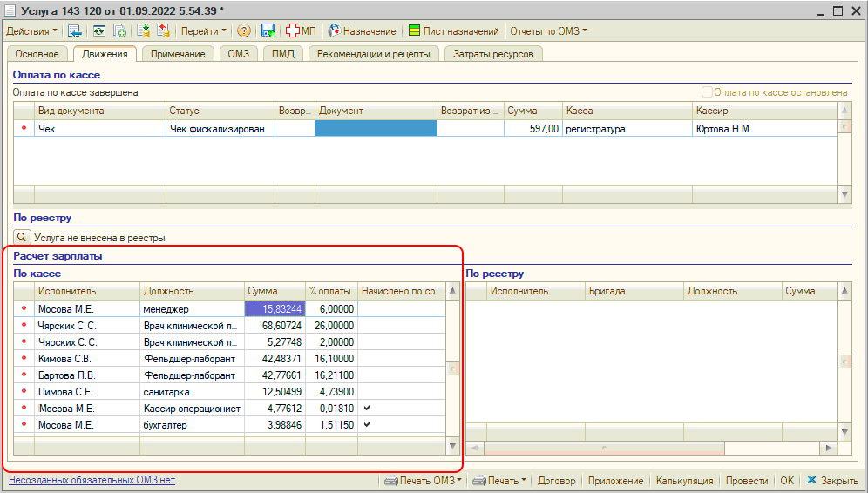Click the magnifier icon under По реестру

tap(22, 237)
